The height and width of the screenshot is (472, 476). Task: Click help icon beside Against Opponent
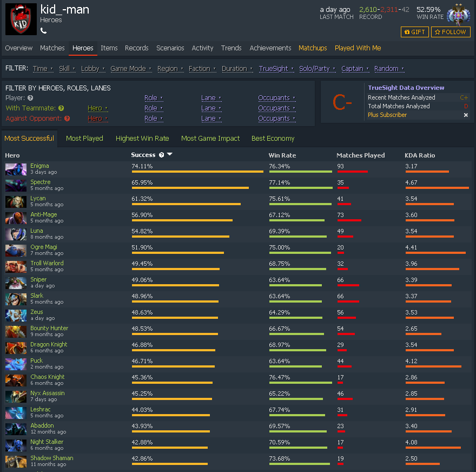67,119
